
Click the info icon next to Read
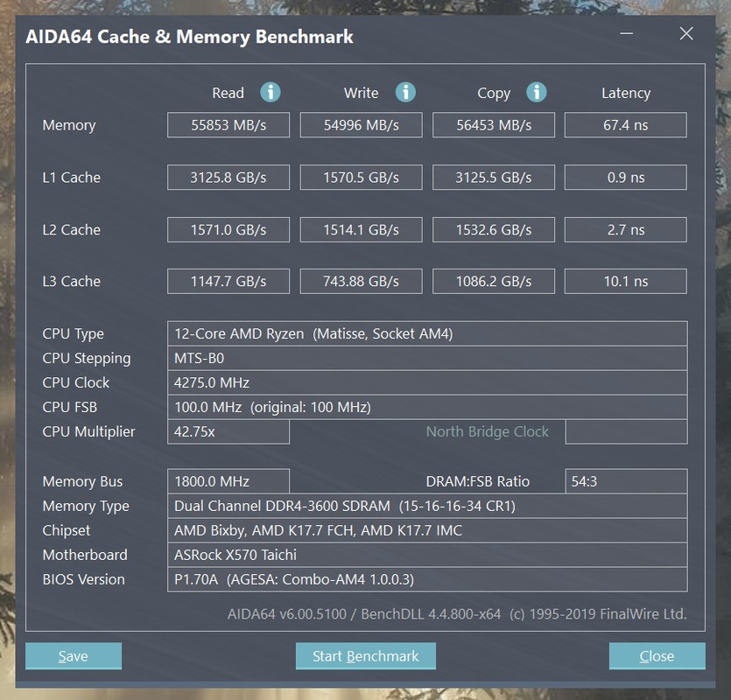271,92
